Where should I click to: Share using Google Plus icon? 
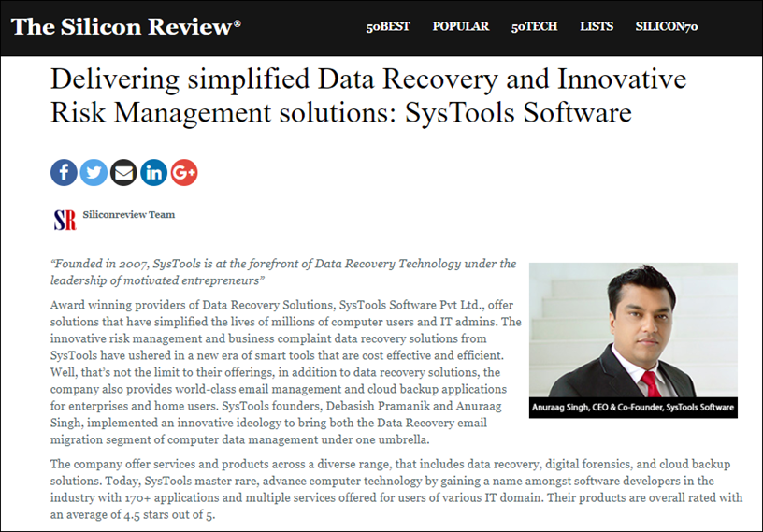click(x=184, y=172)
